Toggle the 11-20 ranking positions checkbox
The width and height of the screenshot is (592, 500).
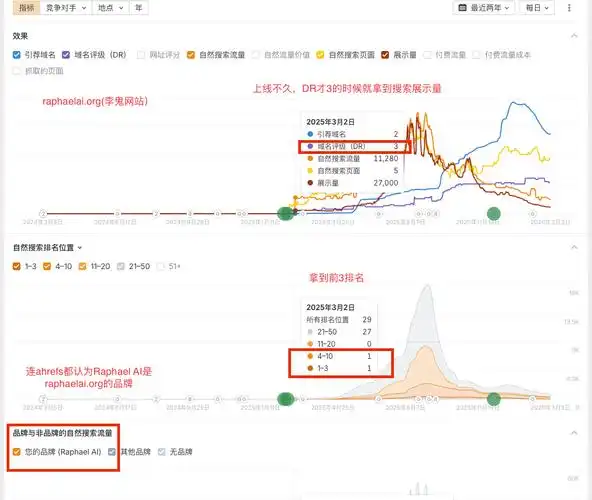click(82, 266)
